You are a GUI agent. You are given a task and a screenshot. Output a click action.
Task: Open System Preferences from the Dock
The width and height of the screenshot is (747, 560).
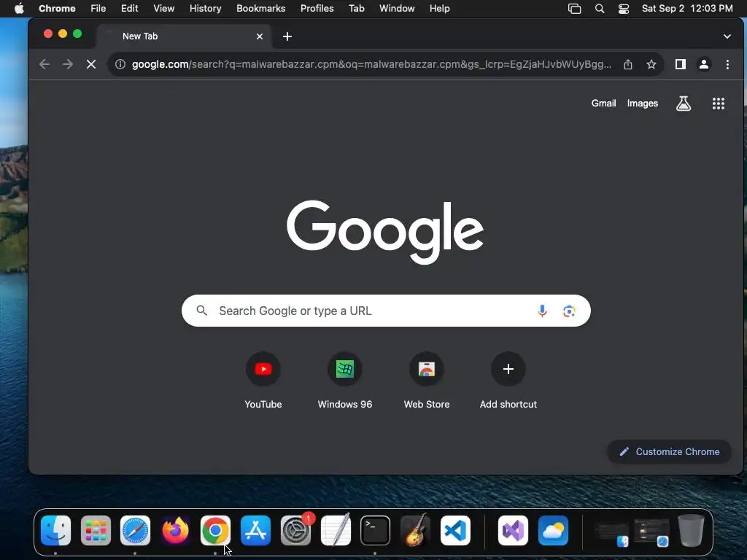pos(296,531)
